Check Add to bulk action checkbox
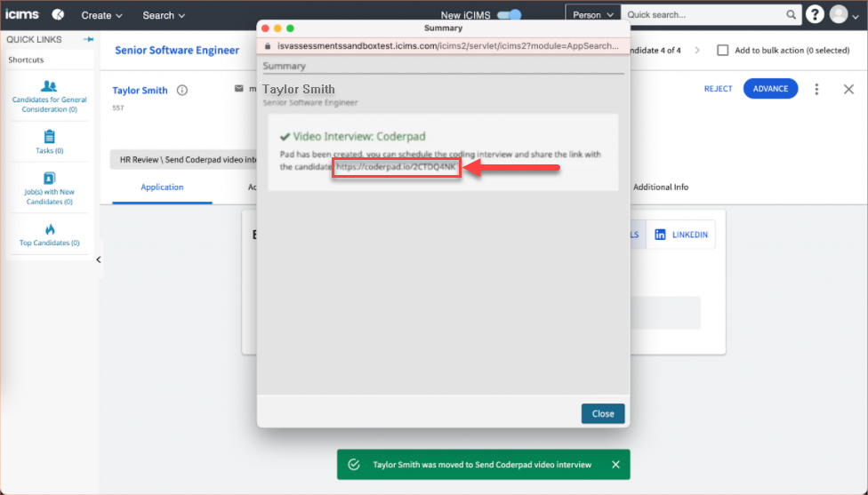The height and width of the screenshot is (495, 868). coord(722,51)
